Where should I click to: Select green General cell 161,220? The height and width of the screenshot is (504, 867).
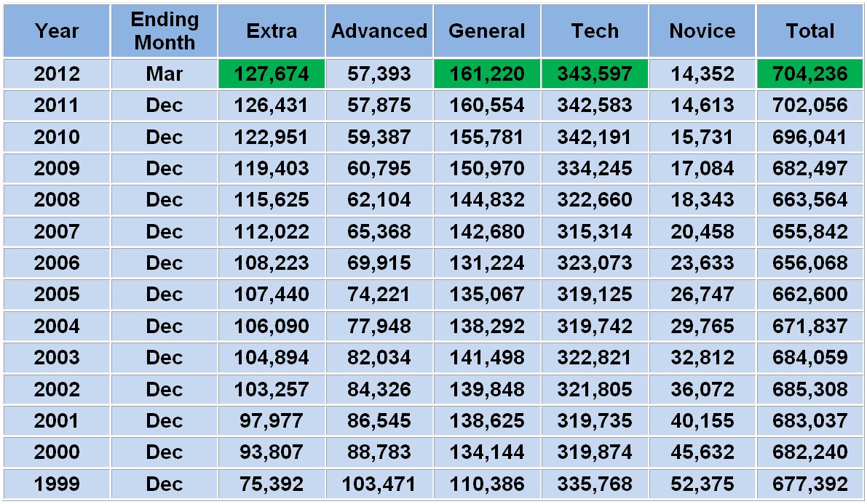point(486,74)
